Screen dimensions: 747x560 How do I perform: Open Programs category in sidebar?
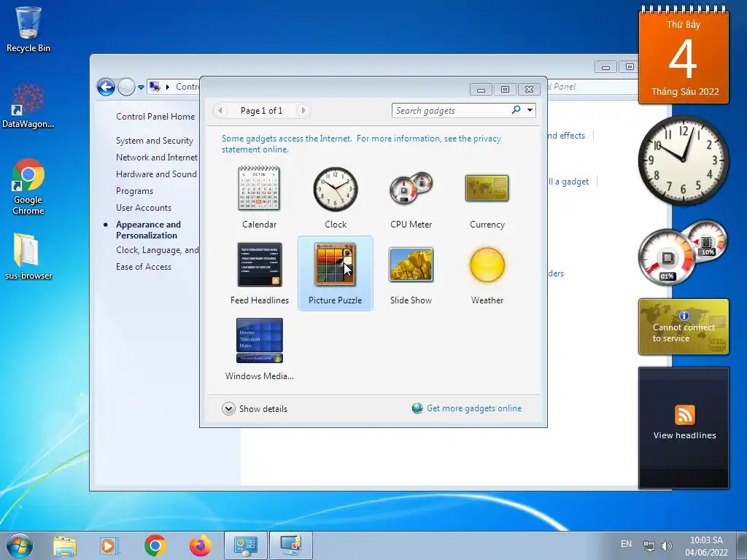pyautogui.click(x=134, y=191)
